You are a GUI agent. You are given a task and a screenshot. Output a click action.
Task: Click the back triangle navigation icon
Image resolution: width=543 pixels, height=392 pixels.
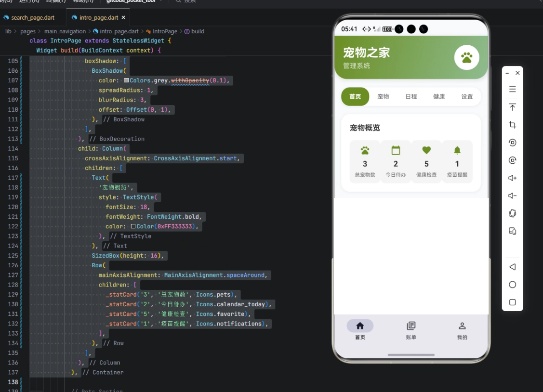(513, 267)
